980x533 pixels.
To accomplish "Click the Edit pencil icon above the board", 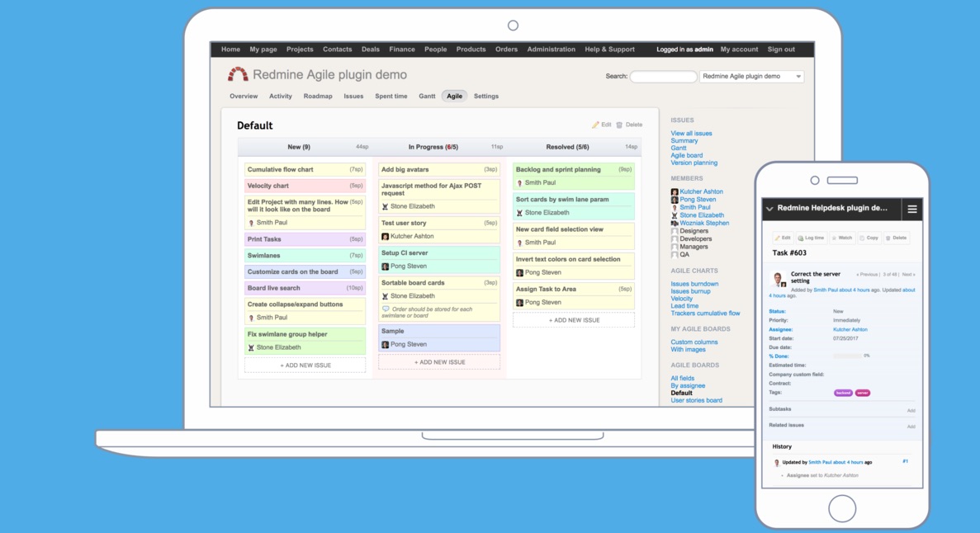I will pos(595,125).
